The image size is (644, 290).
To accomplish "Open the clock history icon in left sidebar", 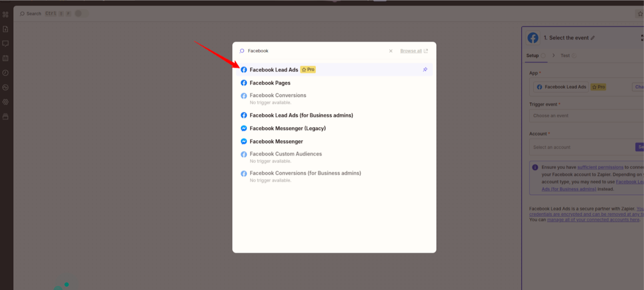I will tap(5, 73).
